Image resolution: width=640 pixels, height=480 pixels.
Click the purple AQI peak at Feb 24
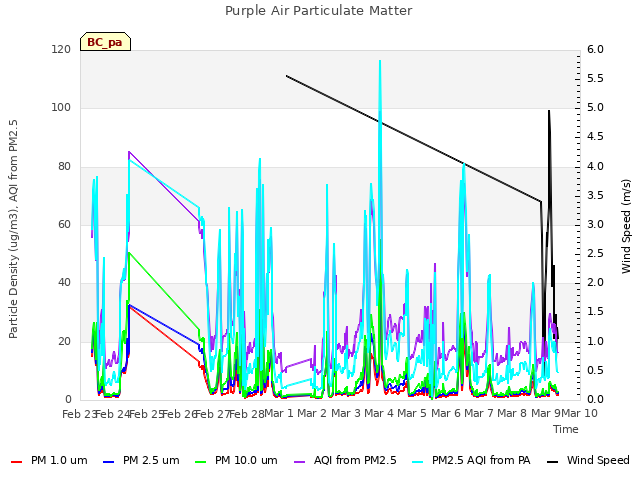[129, 152]
